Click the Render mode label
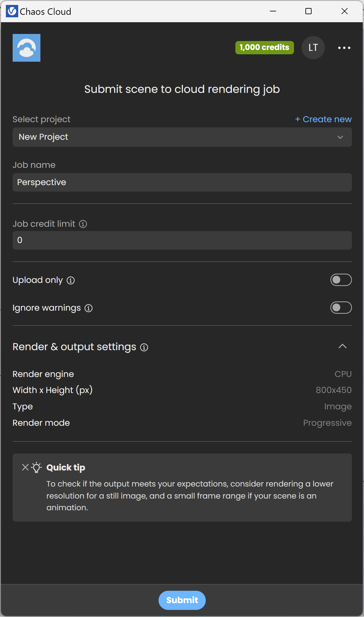The height and width of the screenshot is (617, 364). tap(41, 423)
